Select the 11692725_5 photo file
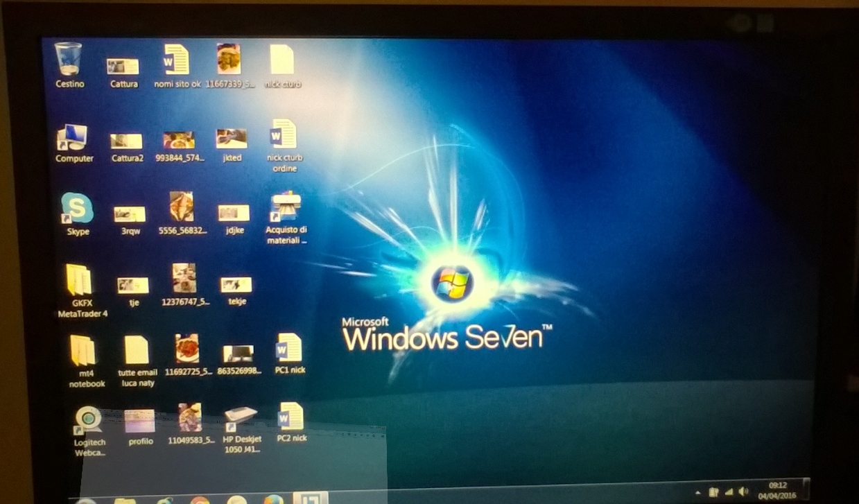This screenshot has height=504, width=859. click(x=188, y=348)
